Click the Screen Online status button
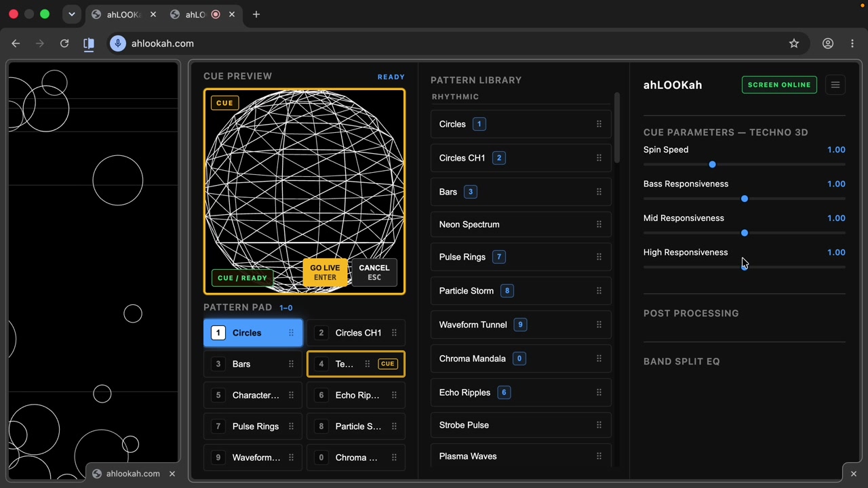 [779, 85]
